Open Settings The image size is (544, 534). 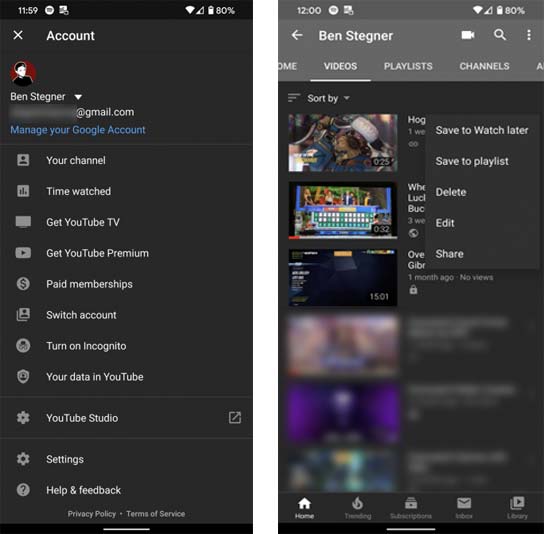65,459
